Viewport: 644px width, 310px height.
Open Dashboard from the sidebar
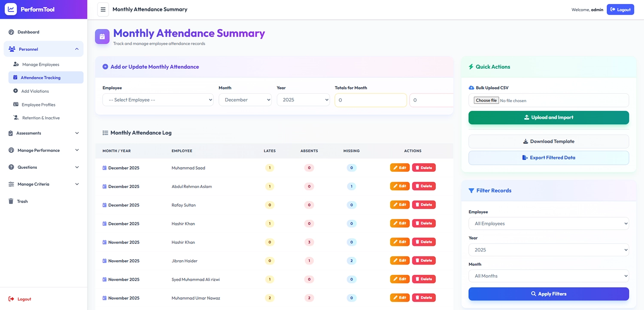coord(43,32)
